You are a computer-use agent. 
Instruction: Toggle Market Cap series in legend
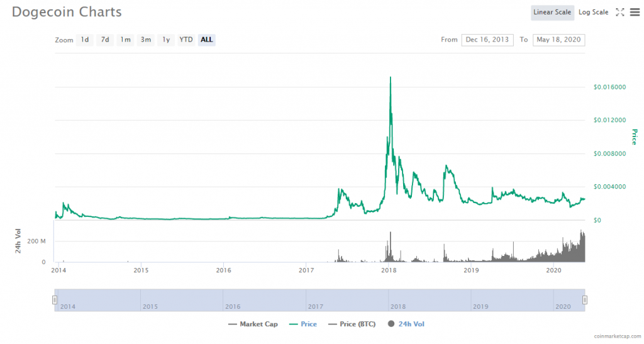coord(253,324)
